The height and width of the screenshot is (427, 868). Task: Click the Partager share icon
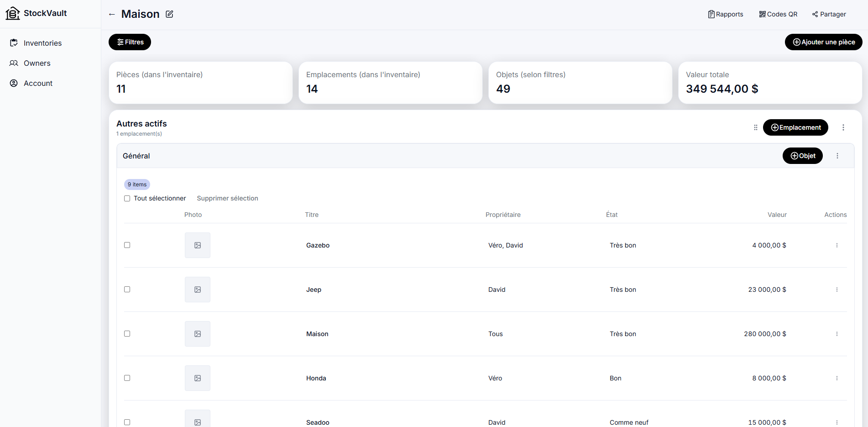(x=814, y=14)
